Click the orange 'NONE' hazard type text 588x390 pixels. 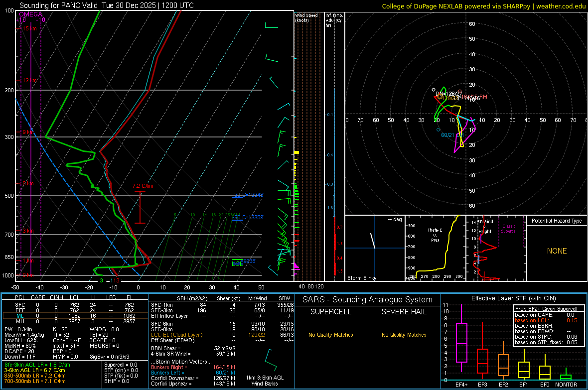tap(557, 251)
